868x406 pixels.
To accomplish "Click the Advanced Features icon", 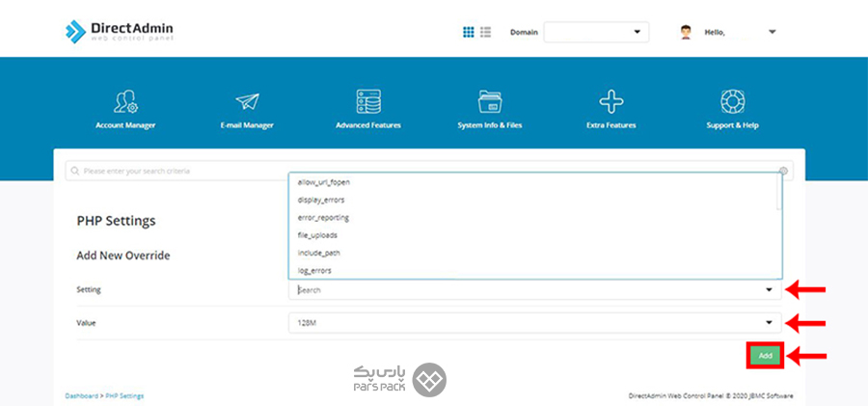I will (x=367, y=103).
